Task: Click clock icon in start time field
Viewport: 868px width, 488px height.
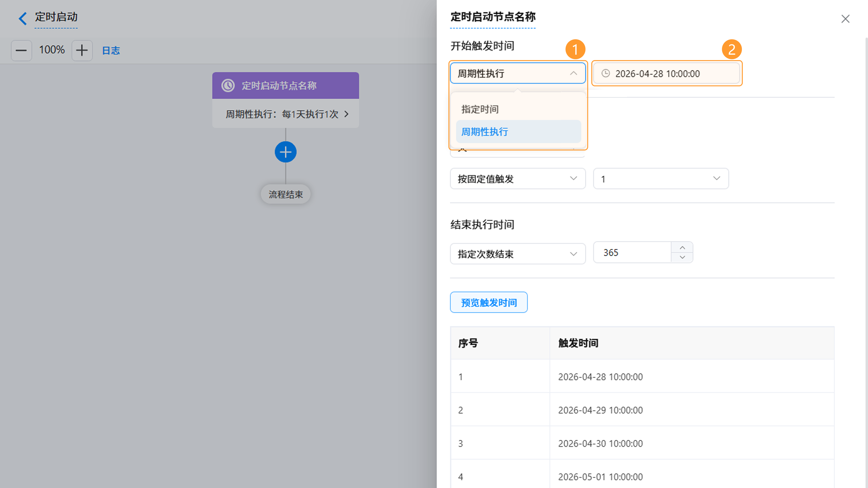Action: pyautogui.click(x=606, y=73)
